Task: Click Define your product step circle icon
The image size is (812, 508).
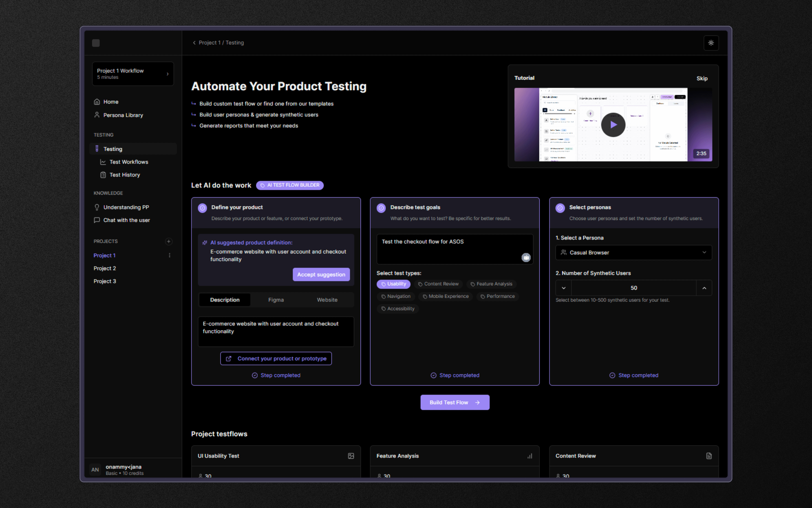Action: coord(202,208)
